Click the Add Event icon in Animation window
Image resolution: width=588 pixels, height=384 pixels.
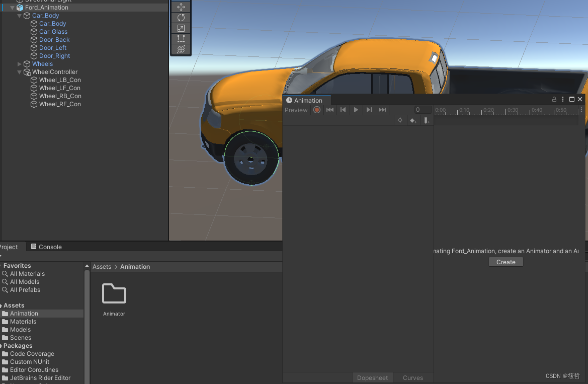coord(427,120)
